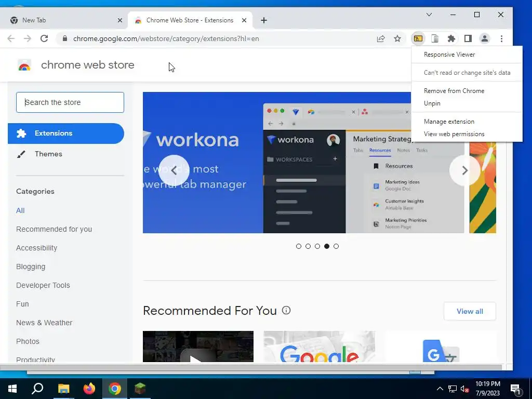Select the fifth carousel dot
The width and height of the screenshot is (532, 399).
(336, 246)
